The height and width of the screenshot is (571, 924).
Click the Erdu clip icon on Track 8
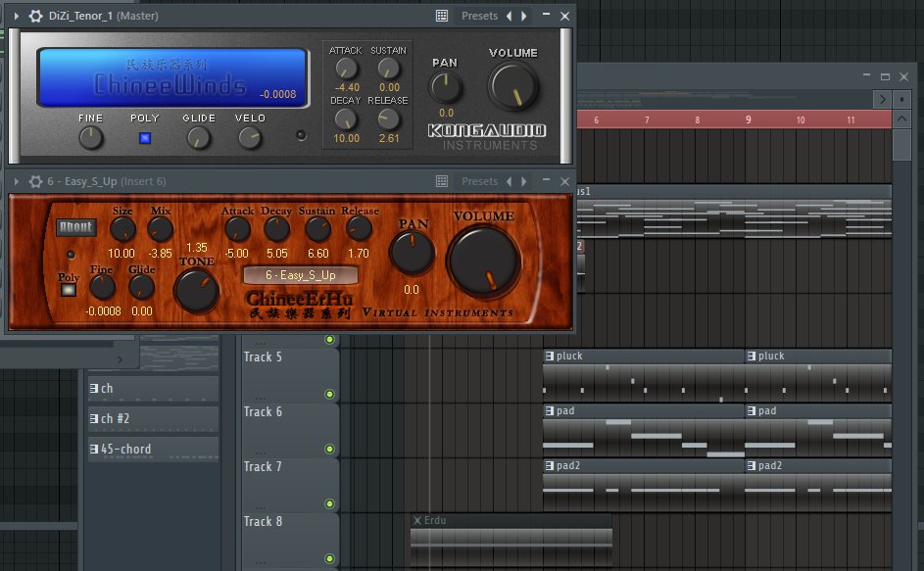coord(417,520)
